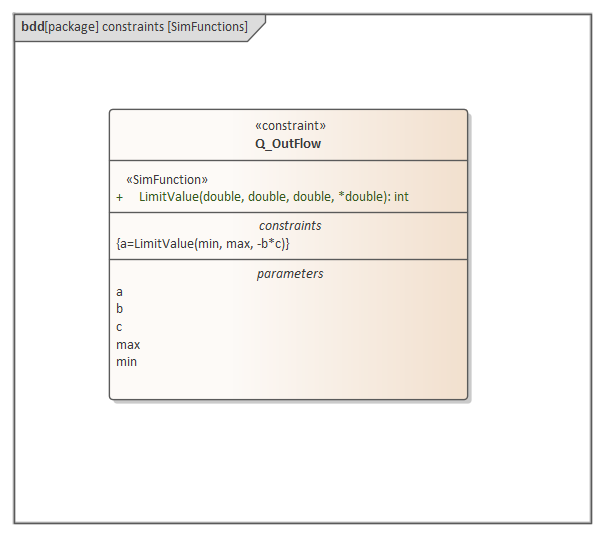The height and width of the screenshot is (538, 607).
Task: Click the italic constraints compartment header
Action: (290, 226)
